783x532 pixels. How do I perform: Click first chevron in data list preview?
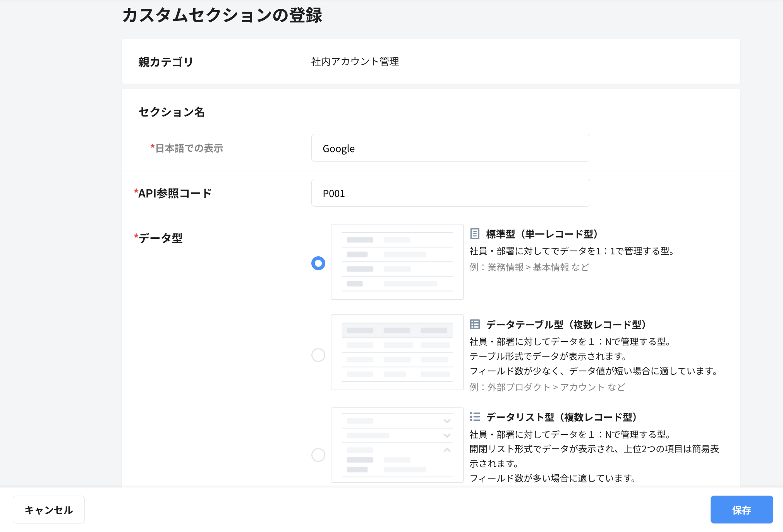click(447, 421)
